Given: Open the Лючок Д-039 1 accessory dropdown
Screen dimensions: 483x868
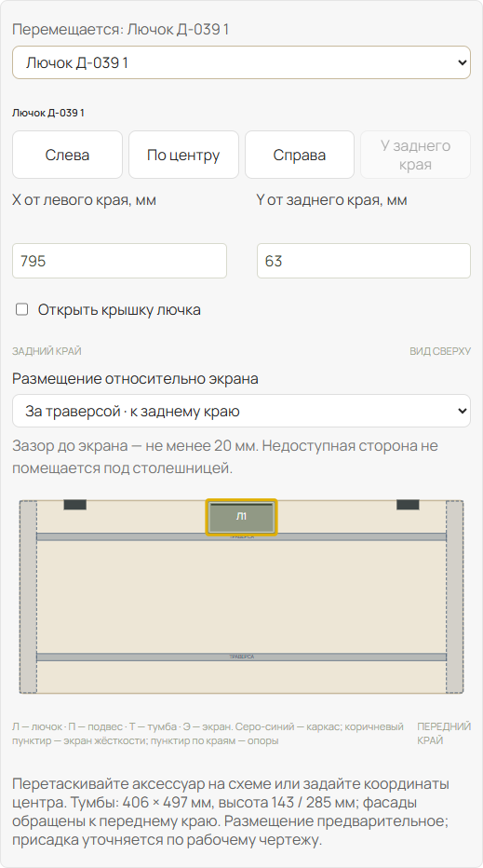Looking at the screenshot, I should click(241, 62).
